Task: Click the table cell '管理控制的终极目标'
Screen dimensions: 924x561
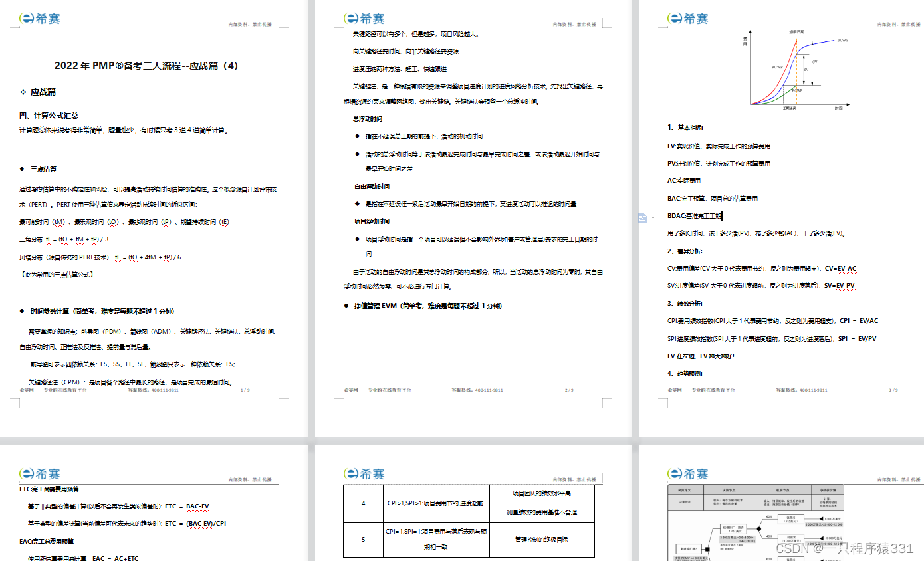Action: (x=542, y=540)
